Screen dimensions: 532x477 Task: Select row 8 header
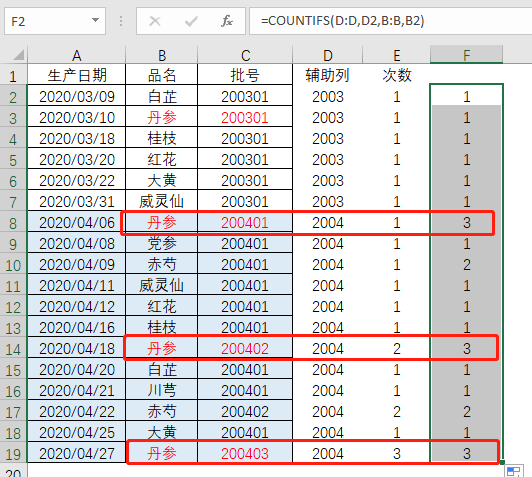pos(13,223)
